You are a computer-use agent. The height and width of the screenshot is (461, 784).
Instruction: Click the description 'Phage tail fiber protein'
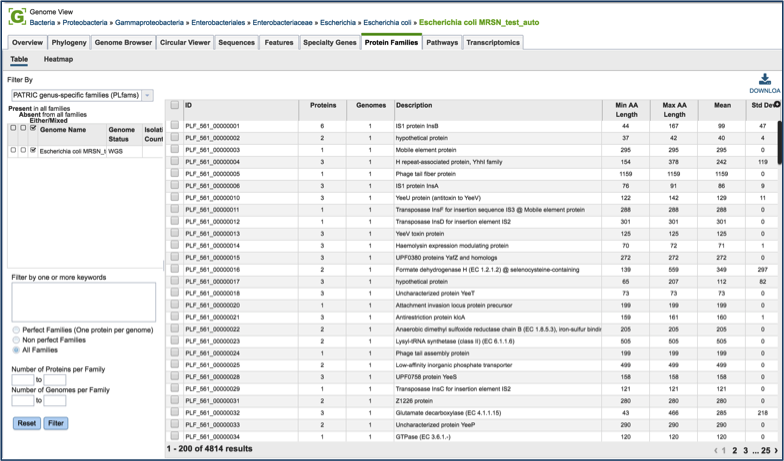tap(426, 174)
